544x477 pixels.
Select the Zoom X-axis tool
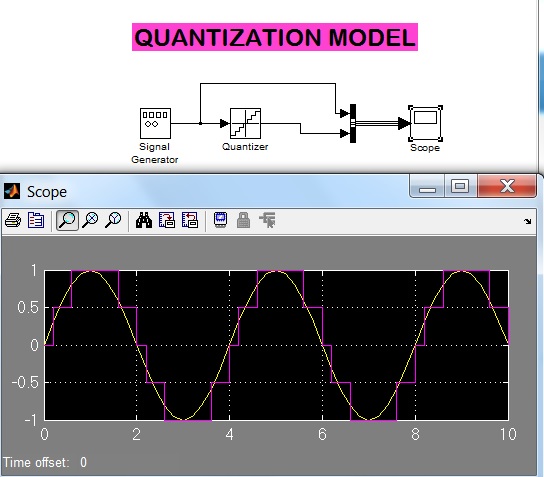pos(90,220)
